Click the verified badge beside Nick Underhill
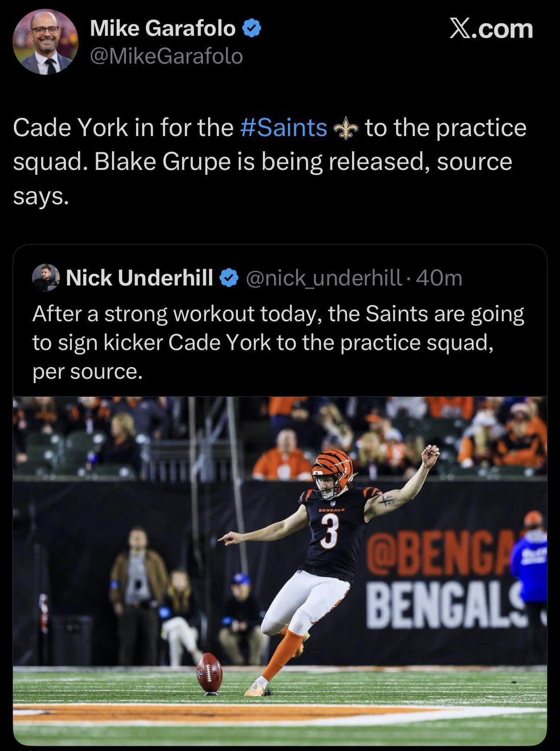The width and height of the screenshot is (560, 751). pos(228,278)
